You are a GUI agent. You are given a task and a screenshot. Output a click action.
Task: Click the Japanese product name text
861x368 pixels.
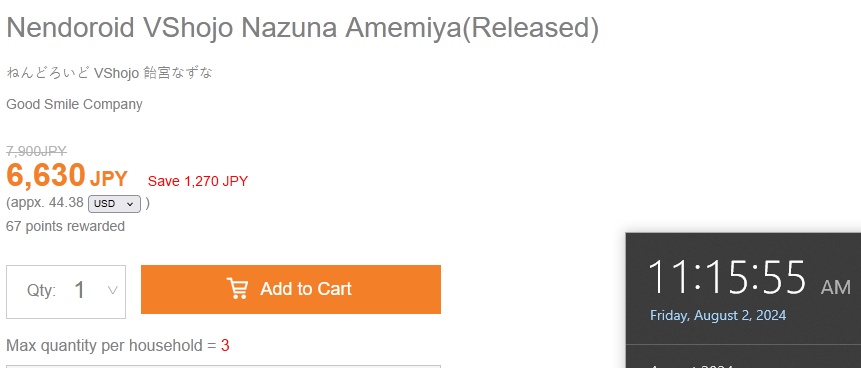coord(109,73)
